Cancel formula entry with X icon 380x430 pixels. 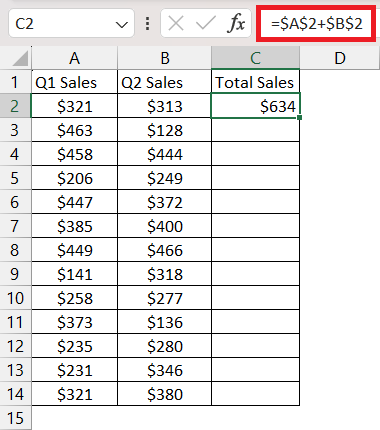176,23
